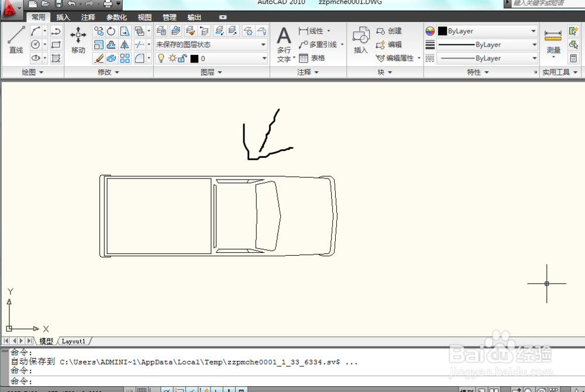Toggle layer 0 freeze/thaw sun icon
Viewport: 585px width, 392px height.
click(173, 58)
